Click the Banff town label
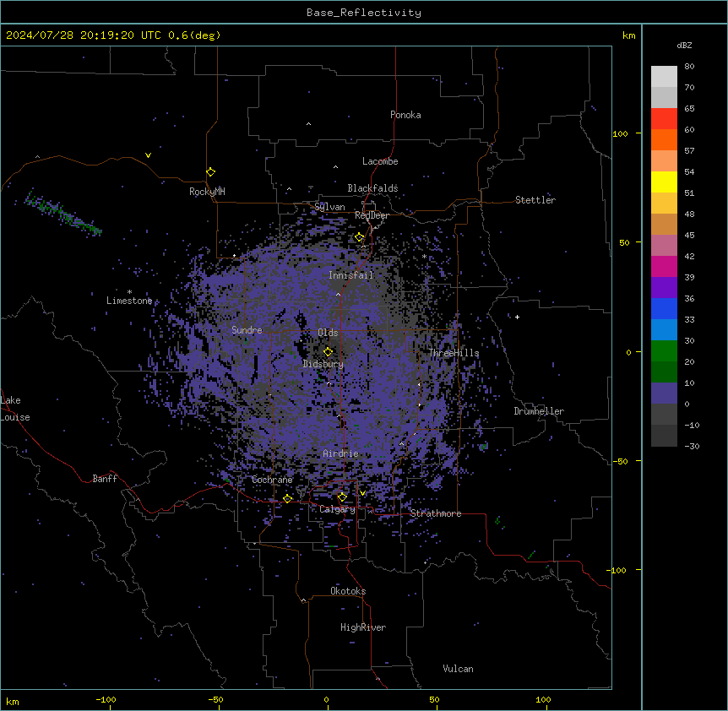Image resolution: width=728 pixels, height=711 pixels. coord(105,479)
